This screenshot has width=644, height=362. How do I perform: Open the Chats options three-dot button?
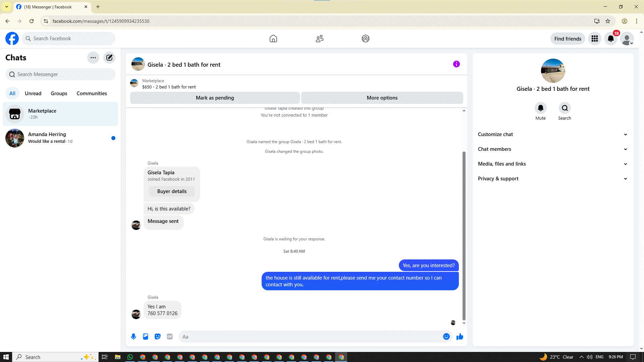tap(93, 58)
